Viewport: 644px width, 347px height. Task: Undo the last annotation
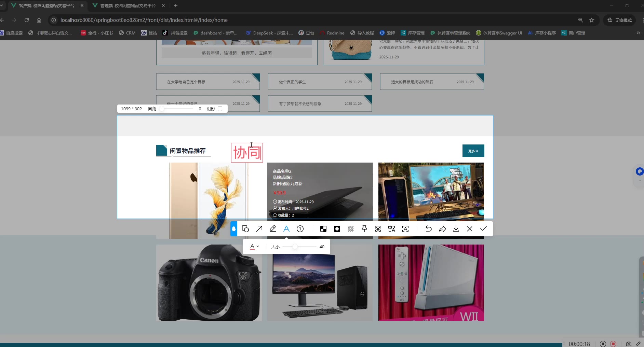(429, 229)
